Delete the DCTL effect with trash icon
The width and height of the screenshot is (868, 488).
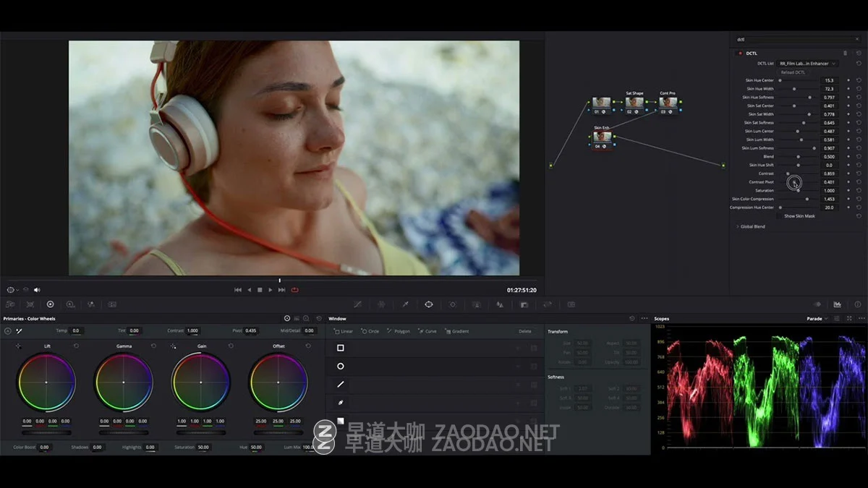point(845,53)
